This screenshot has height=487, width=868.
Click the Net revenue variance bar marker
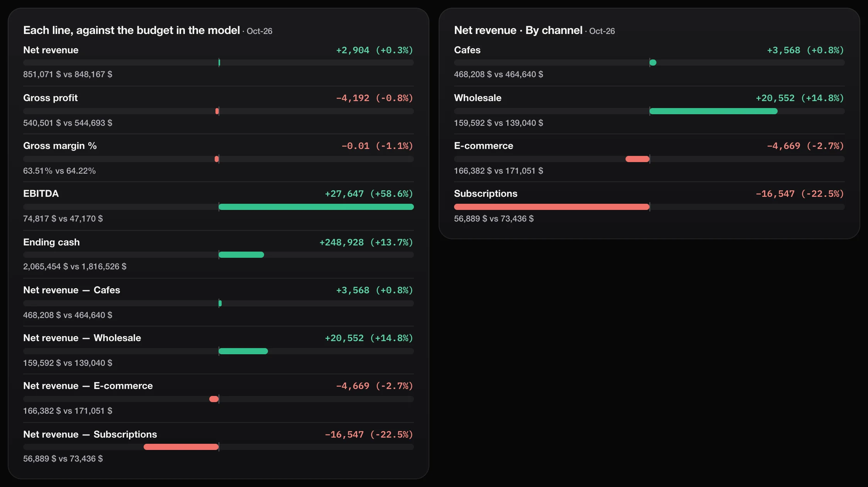coord(219,63)
